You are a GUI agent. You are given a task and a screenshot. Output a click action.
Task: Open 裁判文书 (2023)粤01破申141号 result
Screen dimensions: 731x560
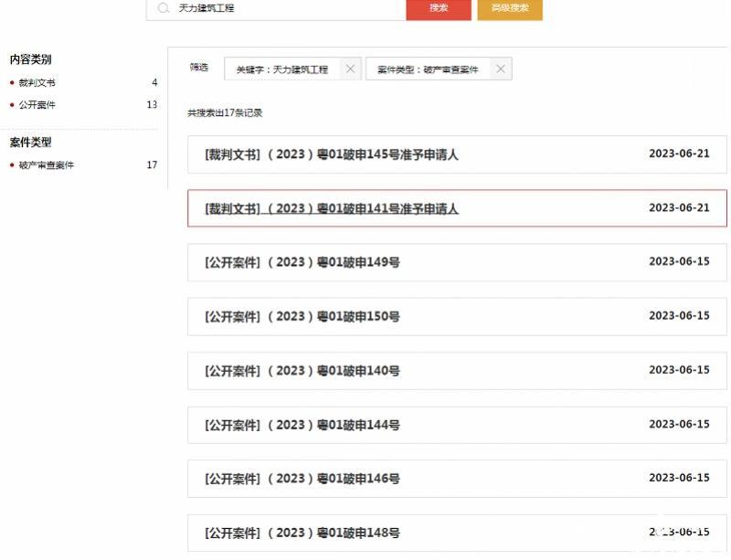[332, 208]
